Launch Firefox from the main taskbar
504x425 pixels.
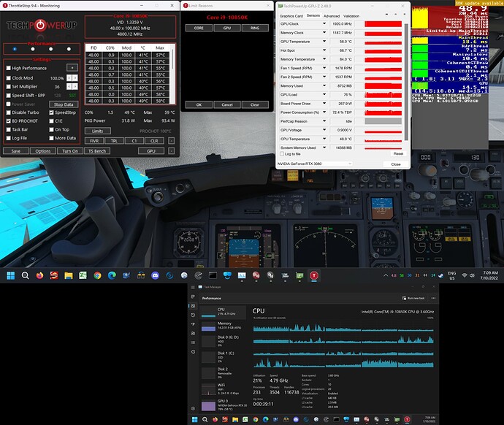[x=39, y=275]
